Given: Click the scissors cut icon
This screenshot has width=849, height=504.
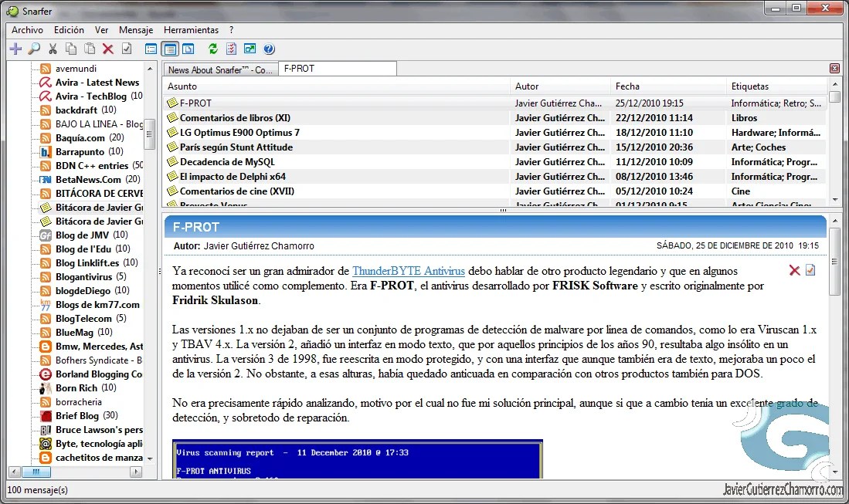Looking at the screenshot, I should 53,49.
